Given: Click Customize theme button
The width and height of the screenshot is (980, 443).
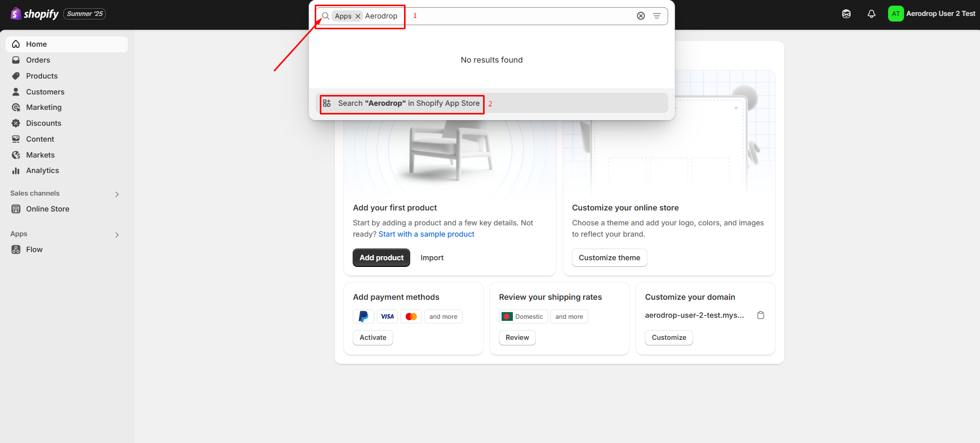Looking at the screenshot, I should 609,258.
